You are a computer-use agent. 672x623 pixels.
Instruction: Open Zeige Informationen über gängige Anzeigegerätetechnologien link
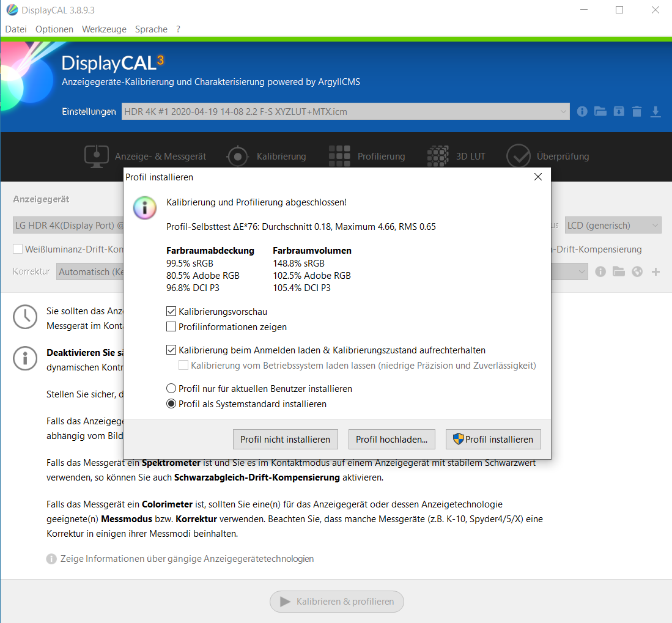(x=187, y=559)
